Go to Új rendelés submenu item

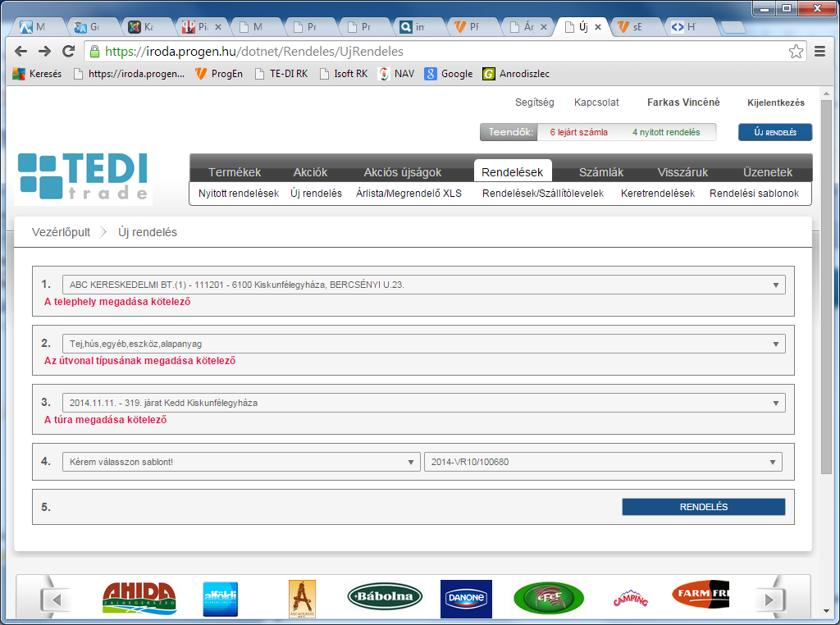pos(316,194)
